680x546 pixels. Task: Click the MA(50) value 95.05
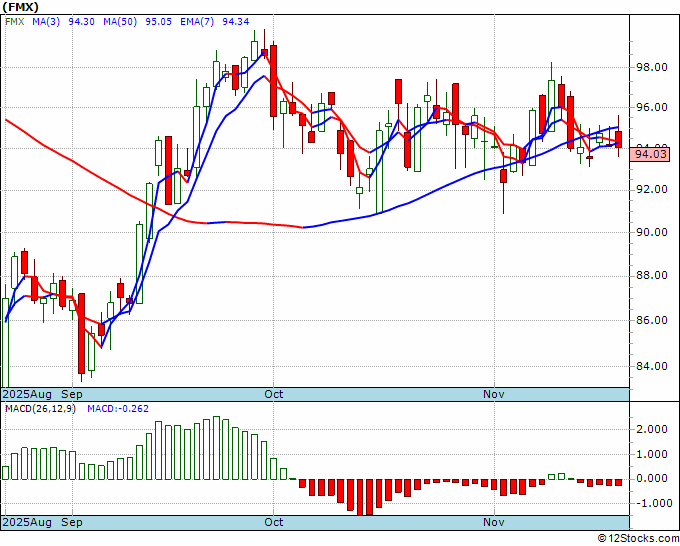click(158, 22)
